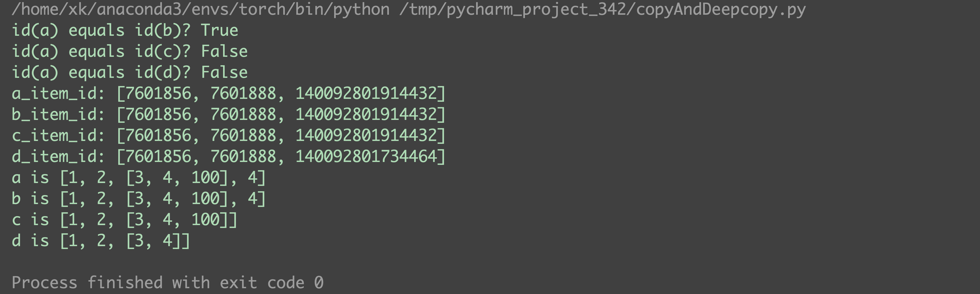
Task: Click the value 100 in the "c is" line
Action: tap(205, 220)
